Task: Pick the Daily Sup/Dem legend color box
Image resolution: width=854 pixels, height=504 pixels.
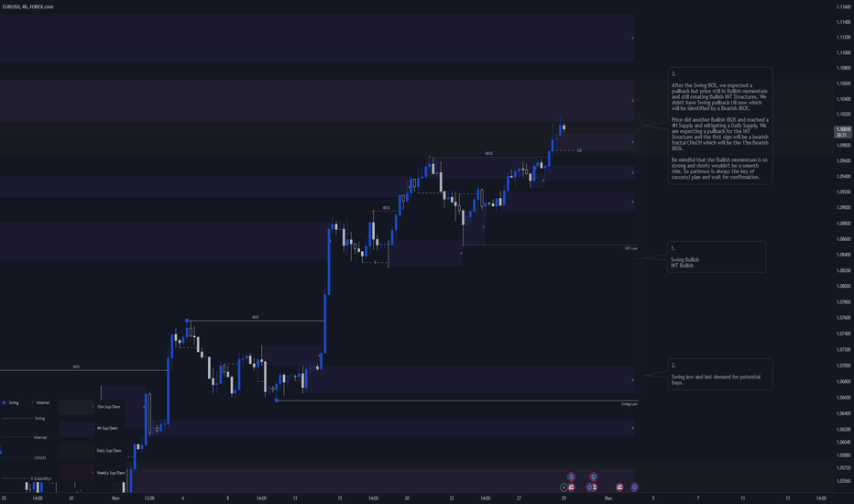Action: 76,451
